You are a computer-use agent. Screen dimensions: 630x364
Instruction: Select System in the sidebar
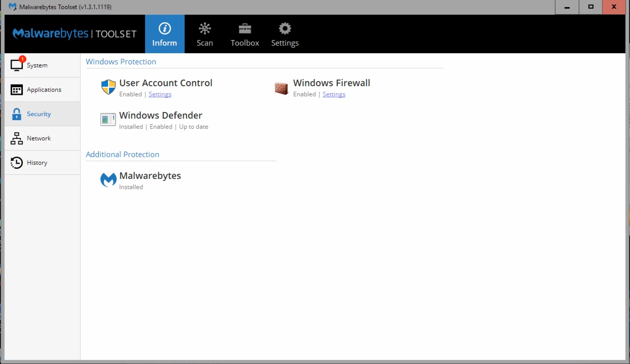pyautogui.click(x=37, y=65)
